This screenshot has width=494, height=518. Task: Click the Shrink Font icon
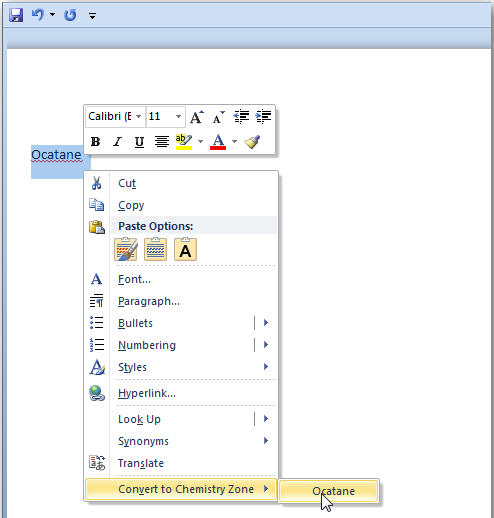[x=219, y=117]
